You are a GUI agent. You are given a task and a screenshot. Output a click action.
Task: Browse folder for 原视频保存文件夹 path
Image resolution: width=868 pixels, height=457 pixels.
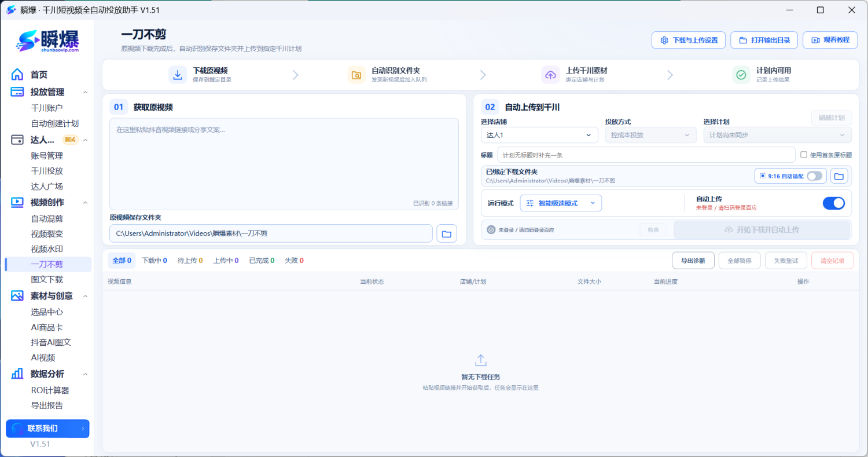[x=447, y=233]
